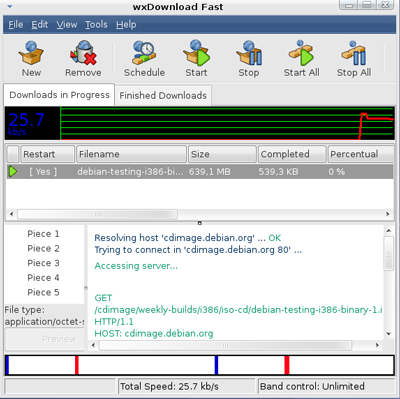Click the Remove download icon
Screen dimensions: 400x399
tap(83, 53)
